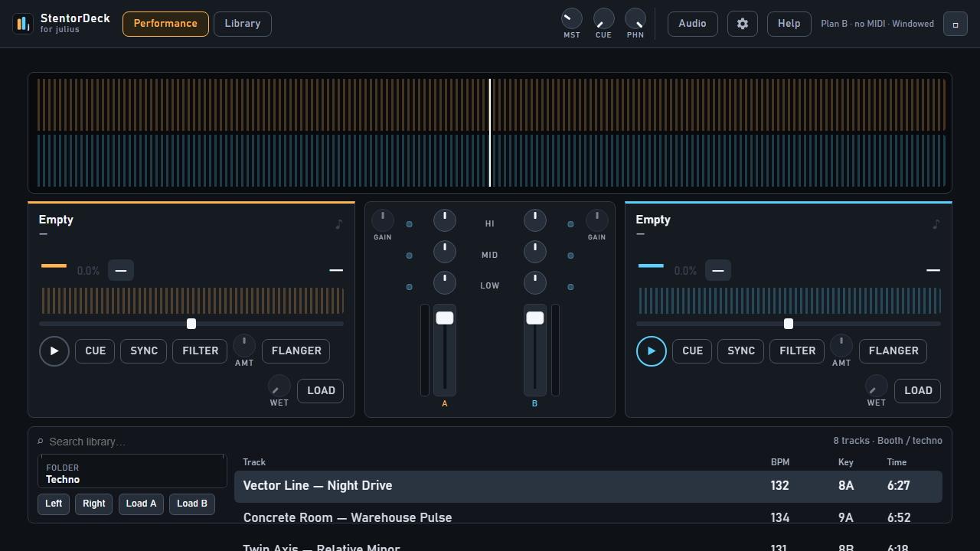Click Deck B mini waveform overview

[x=790, y=301]
